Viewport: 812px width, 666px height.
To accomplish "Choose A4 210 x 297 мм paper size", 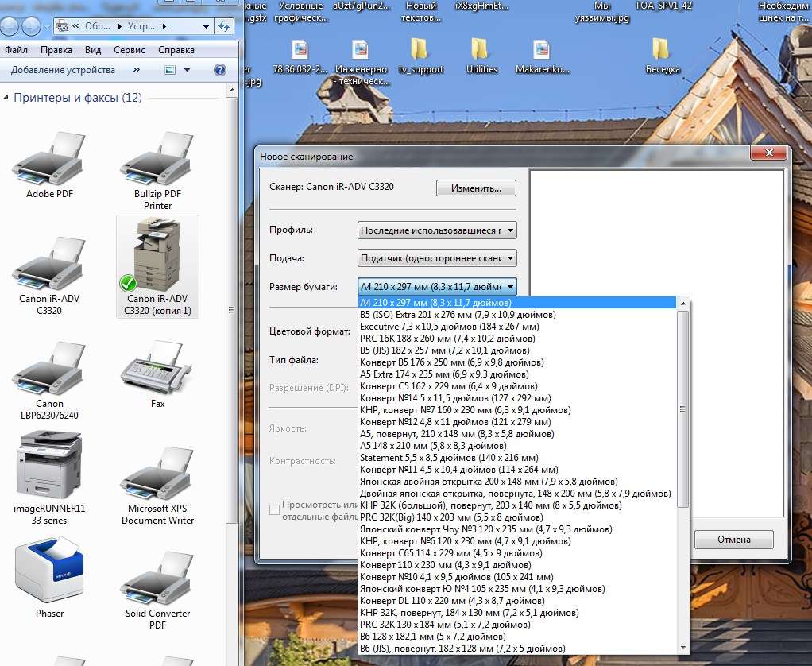I will (x=517, y=303).
